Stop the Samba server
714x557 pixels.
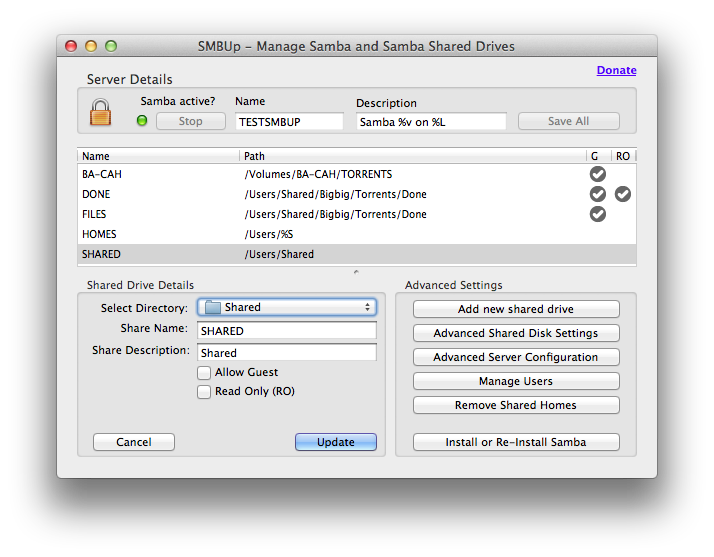click(191, 121)
